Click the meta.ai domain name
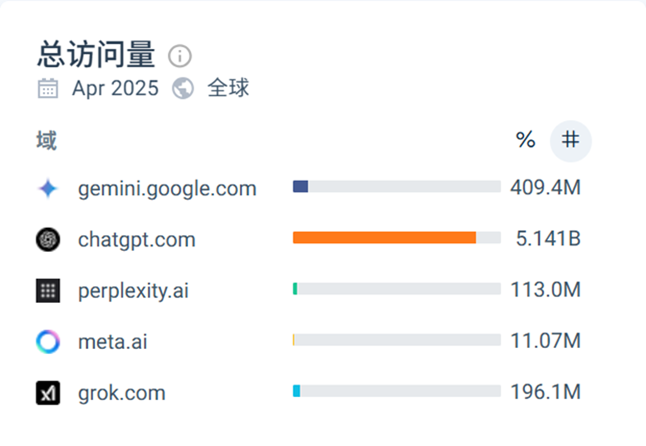The image size is (646, 446). (x=113, y=342)
